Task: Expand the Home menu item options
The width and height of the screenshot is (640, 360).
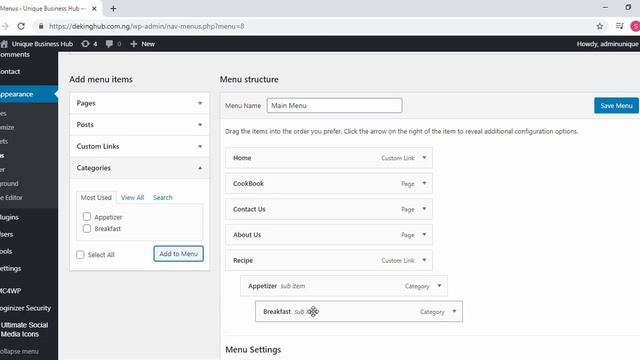Action: (x=424, y=158)
